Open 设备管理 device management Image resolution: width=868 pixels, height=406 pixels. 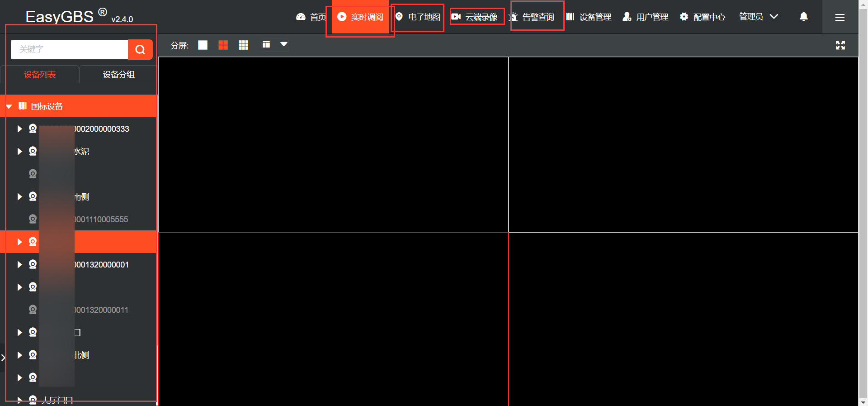pyautogui.click(x=589, y=17)
